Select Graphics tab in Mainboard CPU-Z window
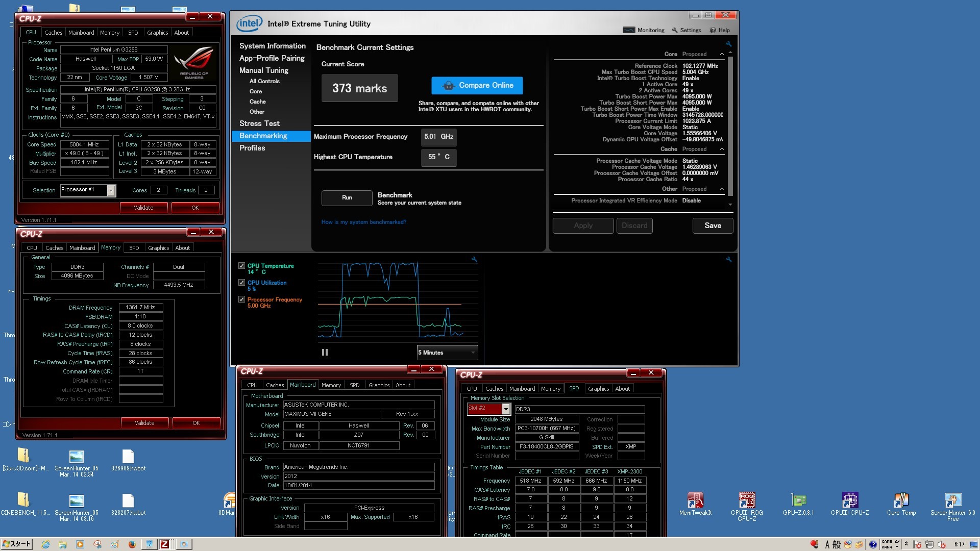The width and height of the screenshot is (980, 551). point(379,385)
